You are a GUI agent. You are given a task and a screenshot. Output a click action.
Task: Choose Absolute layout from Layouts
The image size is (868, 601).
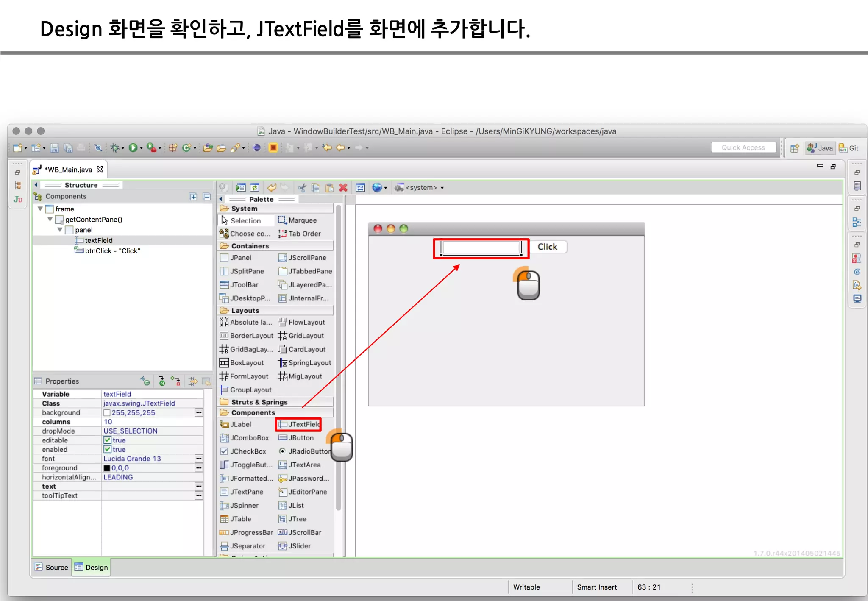pyautogui.click(x=246, y=322)
